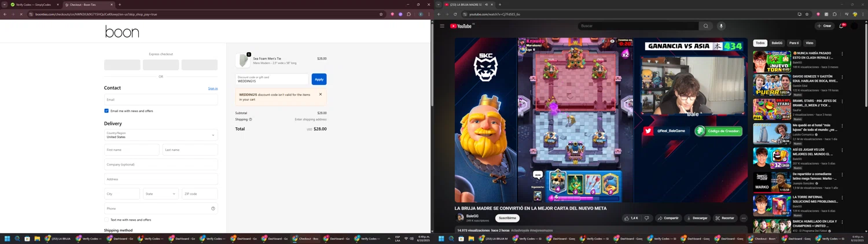868x244 pixels.
Task: Open new tab in left browser
Action: pyautogui.click(x=120, y=5)
